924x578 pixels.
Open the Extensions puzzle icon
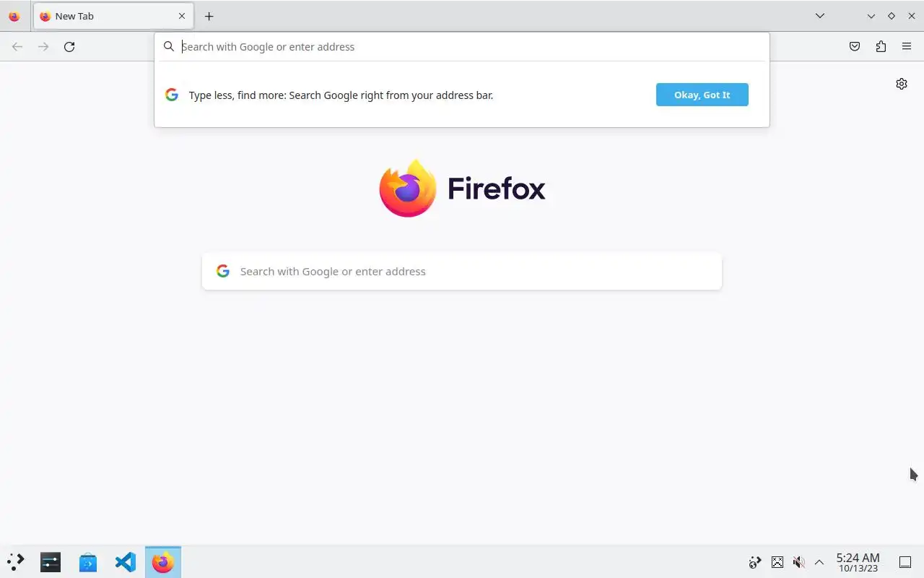881,46
